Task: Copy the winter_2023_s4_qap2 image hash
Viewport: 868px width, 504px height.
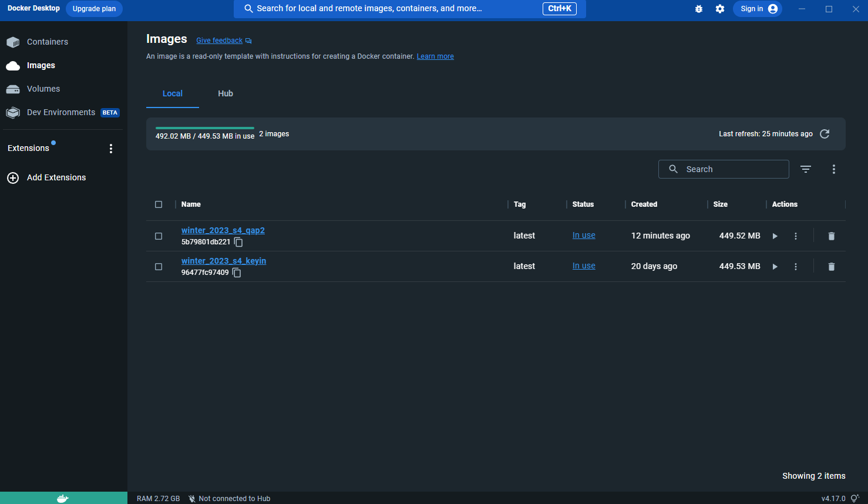Action: 238,242
